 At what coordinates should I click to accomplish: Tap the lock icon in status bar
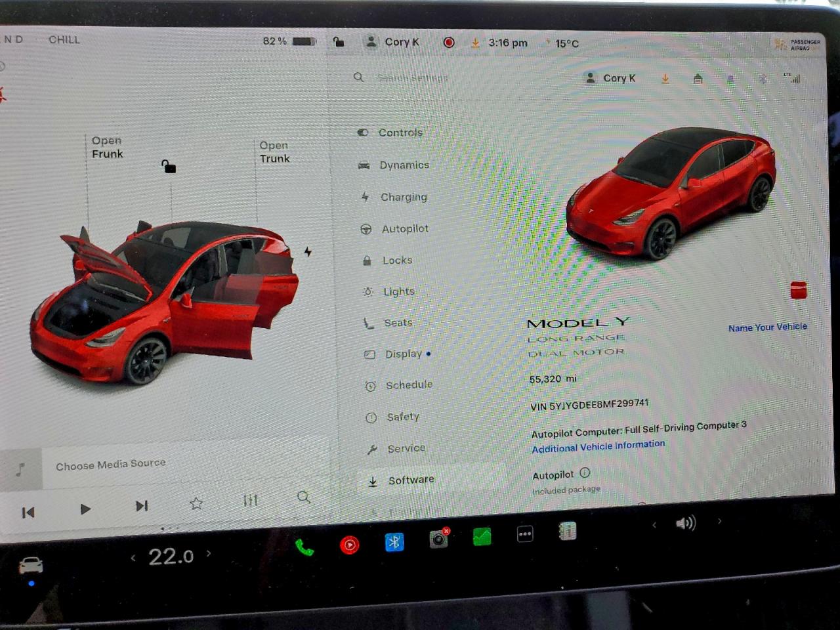[x=339, y=42]
